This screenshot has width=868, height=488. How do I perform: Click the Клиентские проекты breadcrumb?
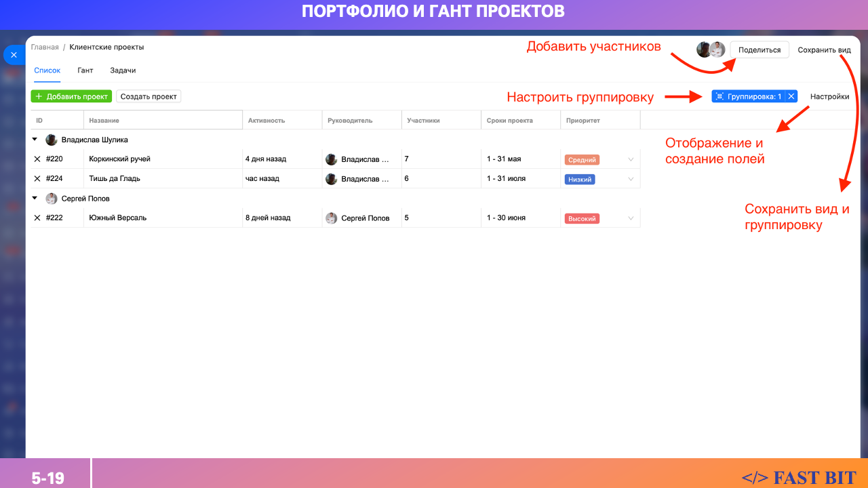106,47
